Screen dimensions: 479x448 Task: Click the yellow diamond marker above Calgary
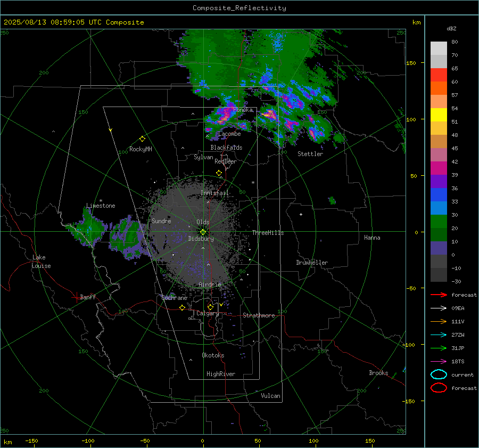[210, 307]
